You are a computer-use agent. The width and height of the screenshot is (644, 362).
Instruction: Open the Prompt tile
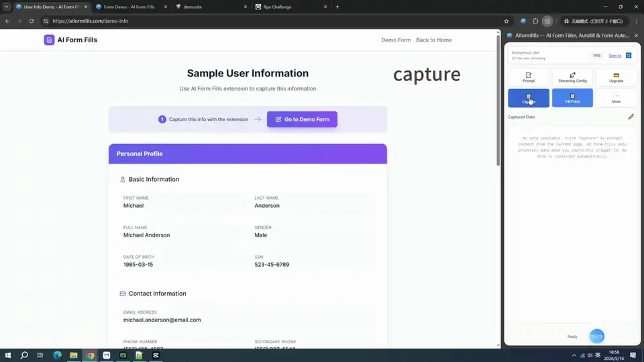click(529, 77)
